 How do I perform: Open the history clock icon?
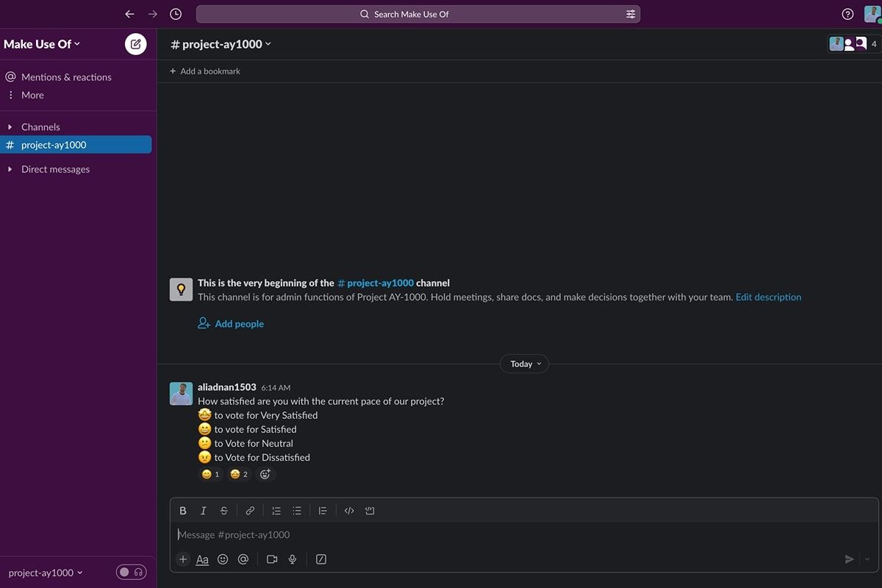point(176,14)
